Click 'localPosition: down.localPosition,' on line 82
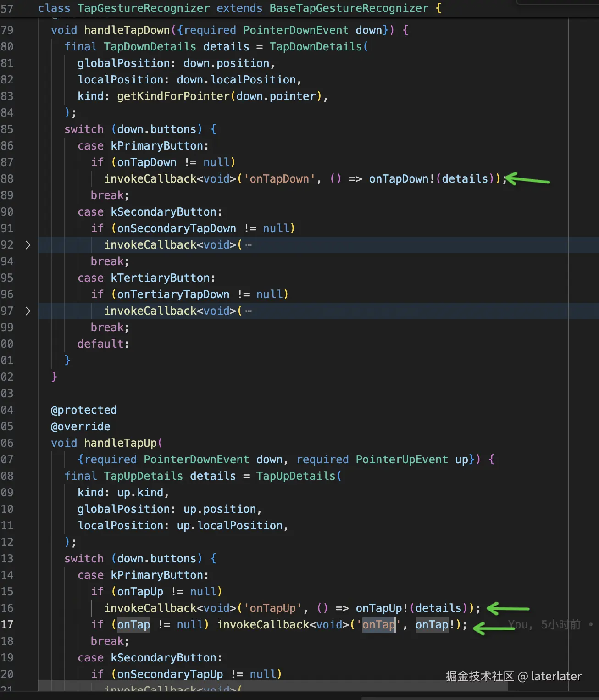 tap(189, 80)
